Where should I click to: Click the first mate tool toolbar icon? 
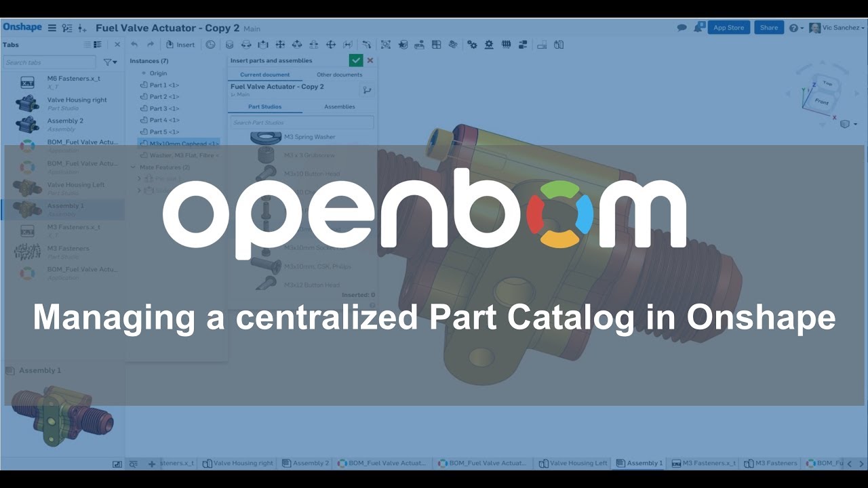coord(229,45)
